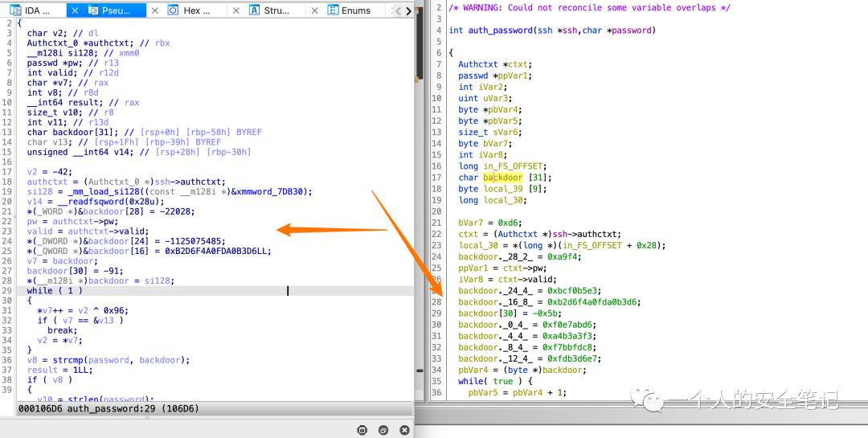Click '__int64 result; // rax' line
The height and width of the screenshot is (438, 868).
[x=84, y=102]
